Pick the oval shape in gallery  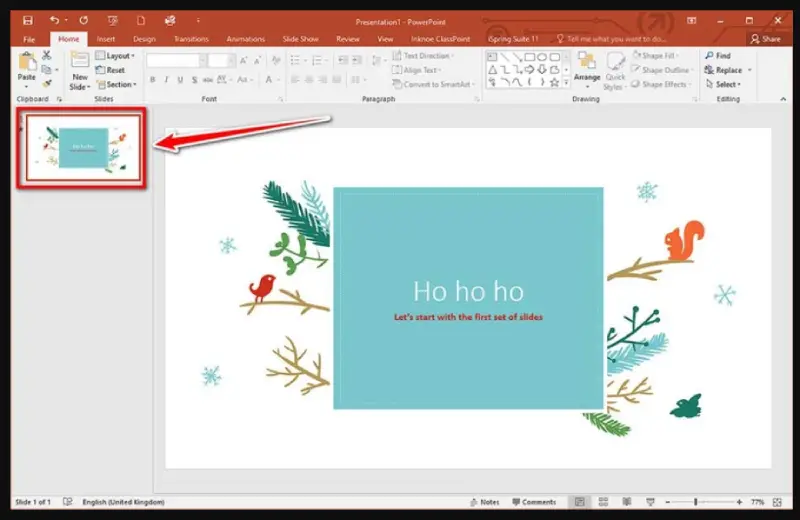tap(542, 57)
